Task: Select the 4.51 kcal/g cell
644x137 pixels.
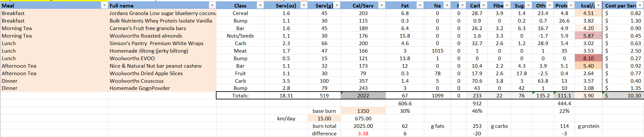Action: tap(588, 13)
